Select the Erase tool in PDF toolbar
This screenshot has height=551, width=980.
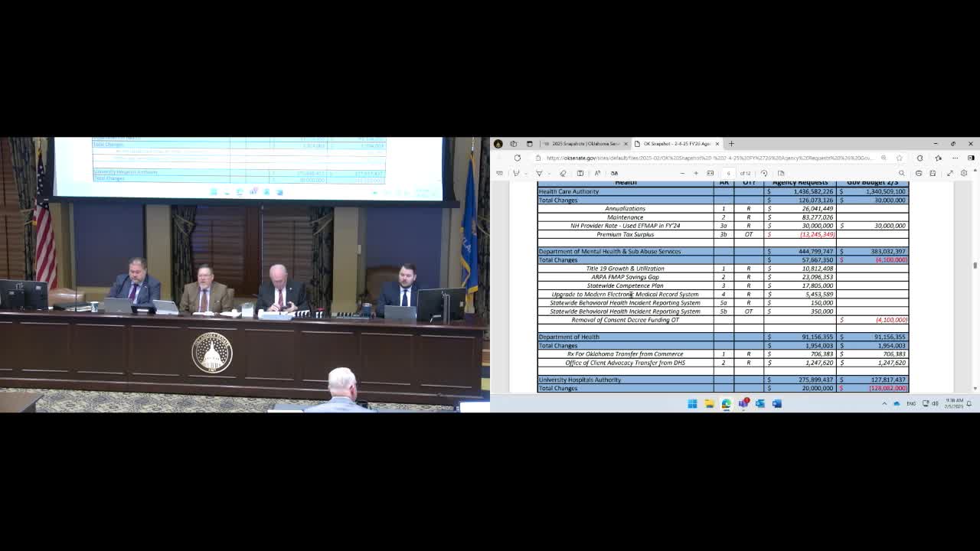click(563, 173)
